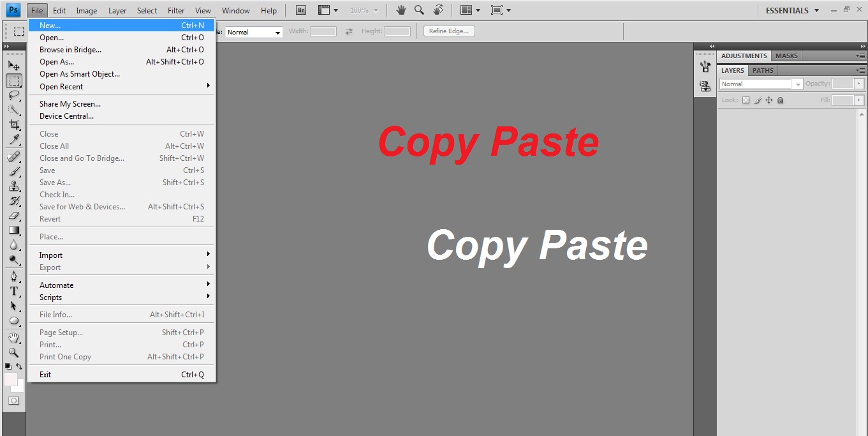Select the Path Selection tool
868x436 pixels.
[13, 306]
